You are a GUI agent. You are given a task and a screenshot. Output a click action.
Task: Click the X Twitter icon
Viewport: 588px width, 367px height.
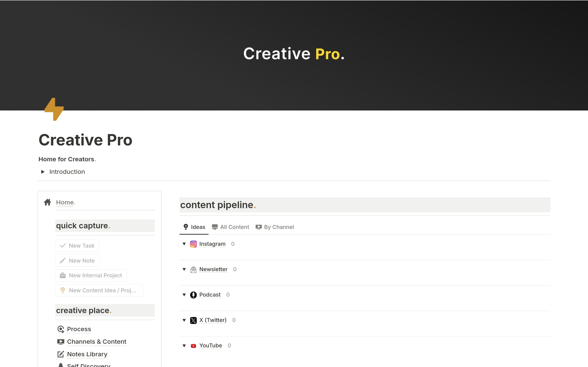(193, 320)
